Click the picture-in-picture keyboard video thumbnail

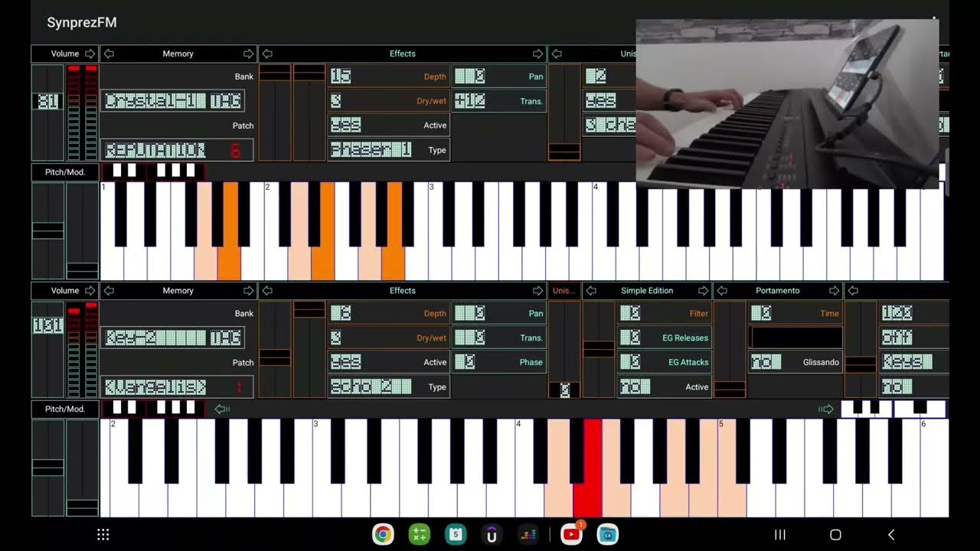[x=787, y=104]
